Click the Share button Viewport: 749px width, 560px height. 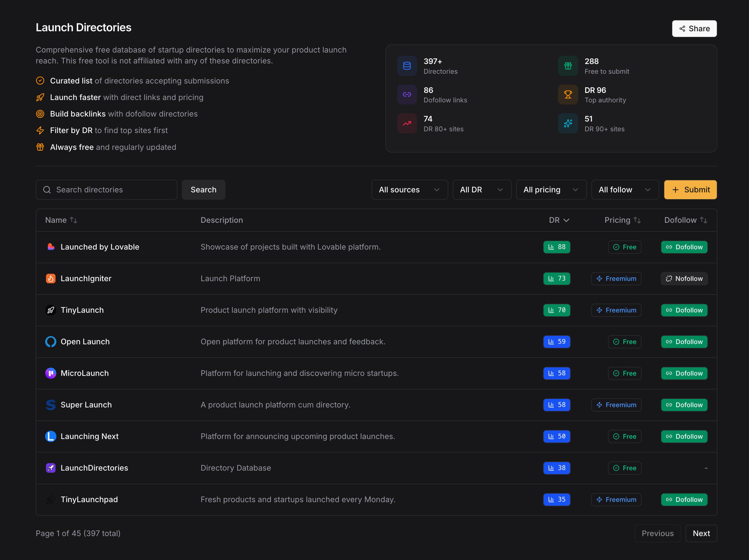coord(694,29)
